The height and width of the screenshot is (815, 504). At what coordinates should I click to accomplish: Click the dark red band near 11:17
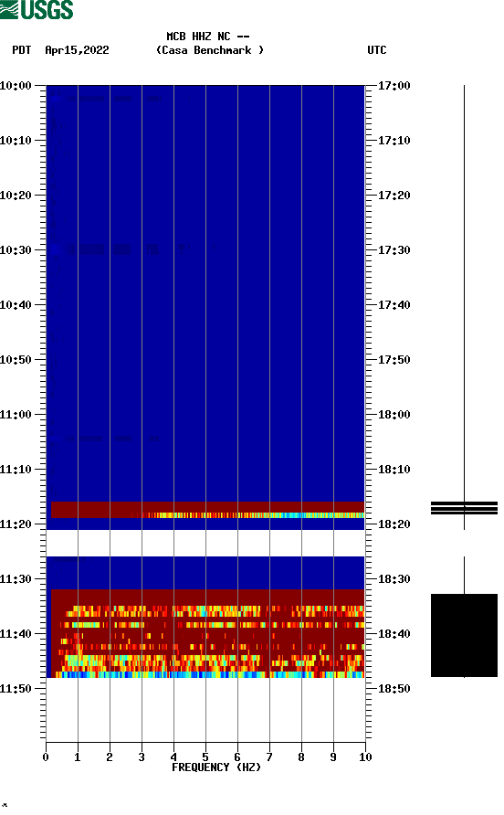pyautogui.click(x=207, y=510)
